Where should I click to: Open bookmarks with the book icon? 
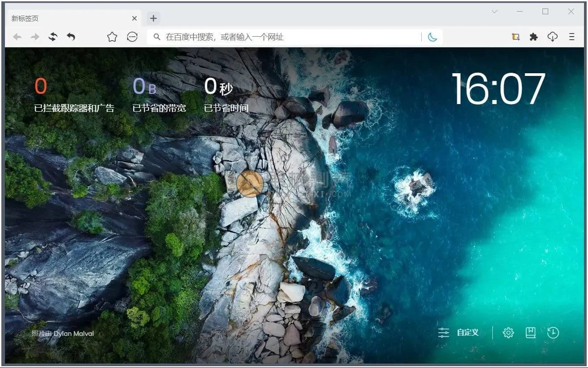pyautogui.click(x=530, y=332)
